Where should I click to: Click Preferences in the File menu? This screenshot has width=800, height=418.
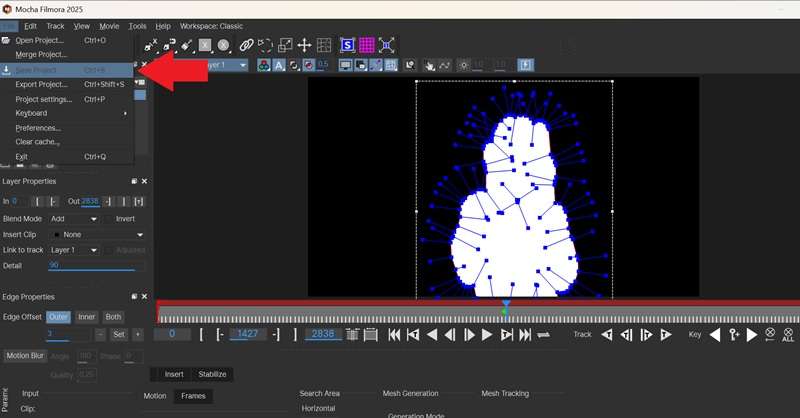click(66, 128)
